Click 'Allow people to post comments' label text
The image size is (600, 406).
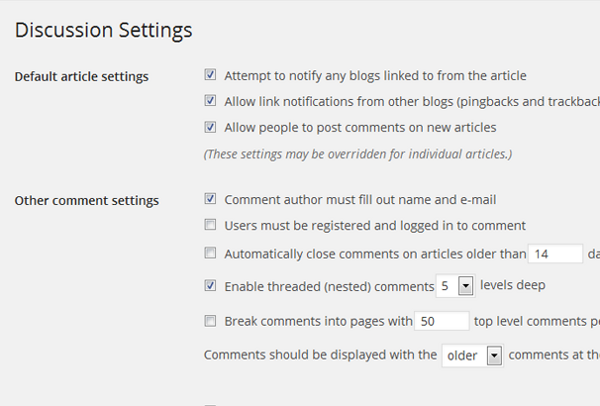[x=360, y=128]
